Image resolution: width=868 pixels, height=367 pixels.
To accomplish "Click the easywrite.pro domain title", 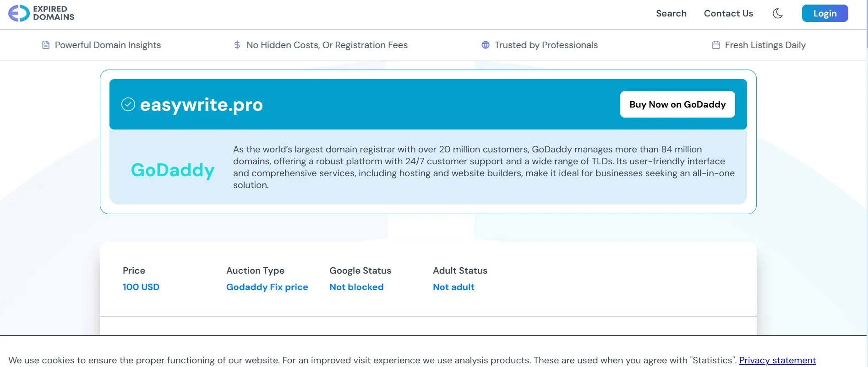I will coord(202,105).
